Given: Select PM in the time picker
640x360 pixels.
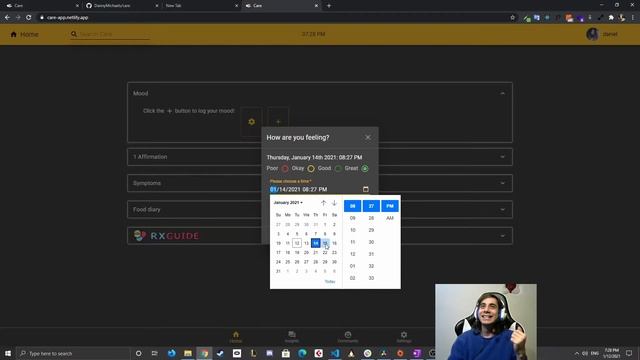Looking at the screenshot, I should pos(390,206).
